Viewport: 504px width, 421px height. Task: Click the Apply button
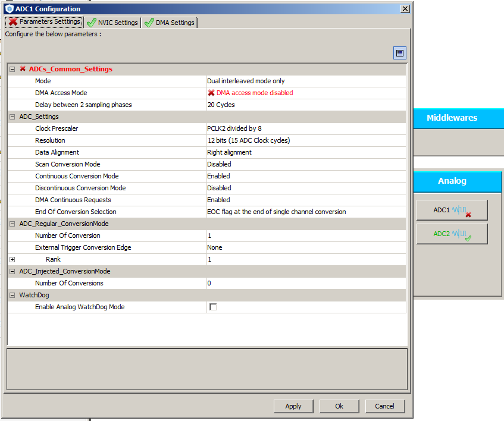point(293,406)
